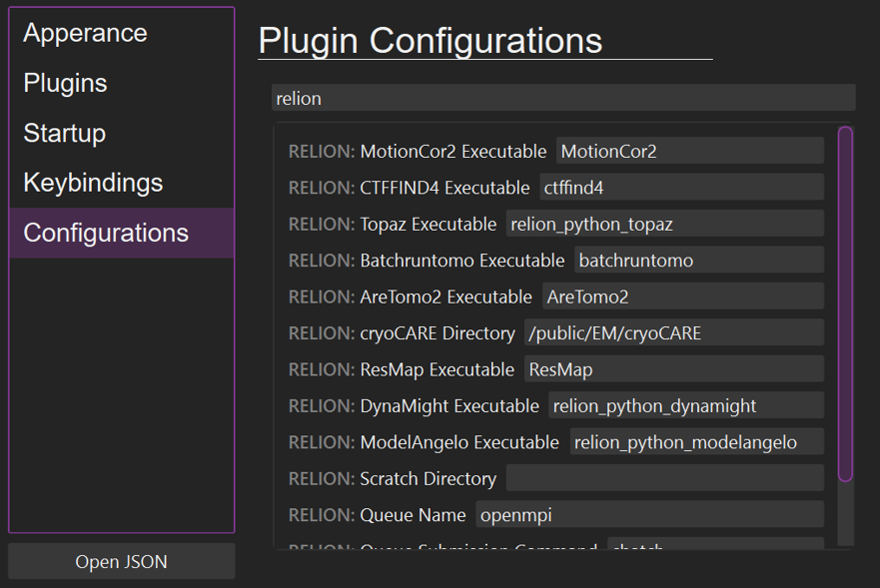Switch to the Plugins section

(65, 83)
